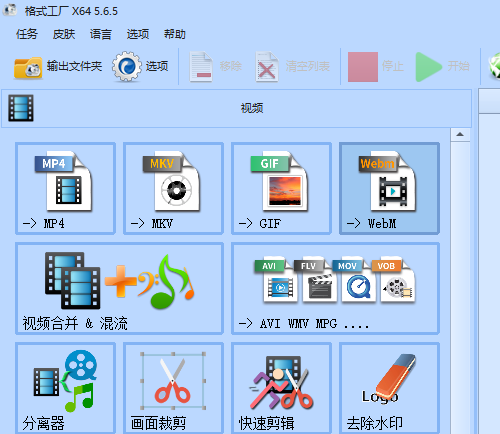500x434 pixels.
Task: Click the green 开始 play icon
Action: pos(428,67)
